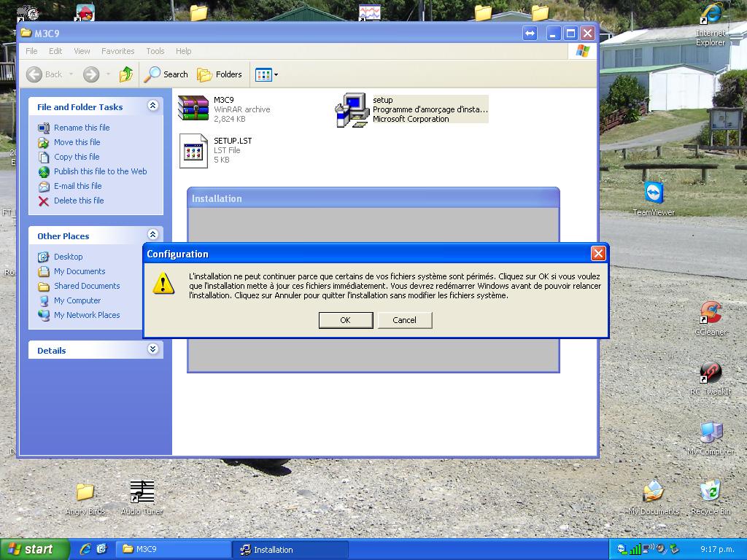
Task: Go to My Network Places link
Action: coord(87,315)
